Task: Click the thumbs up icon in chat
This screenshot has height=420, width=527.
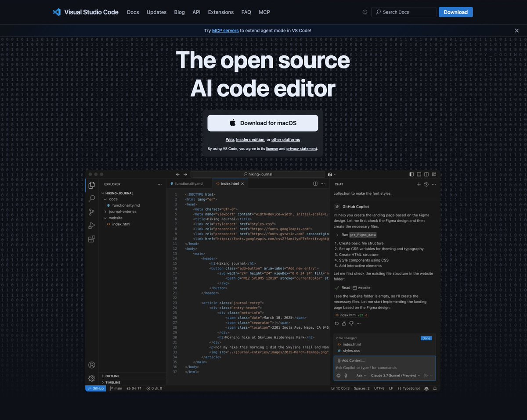Action: pyautogui.click(x=344, y=323)
